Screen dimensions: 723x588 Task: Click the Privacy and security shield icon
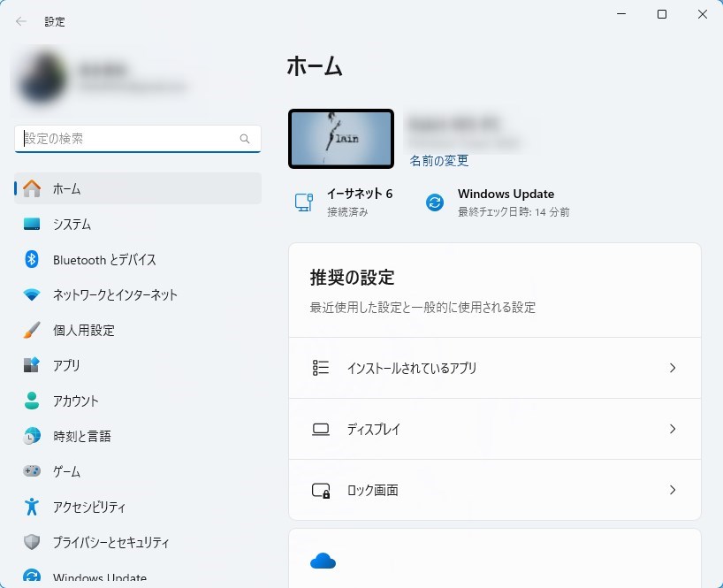32,543
